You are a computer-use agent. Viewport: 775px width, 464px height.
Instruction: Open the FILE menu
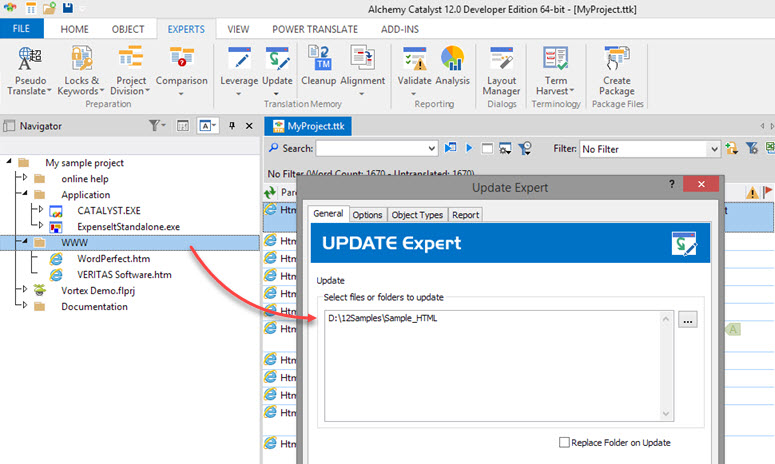21,29
